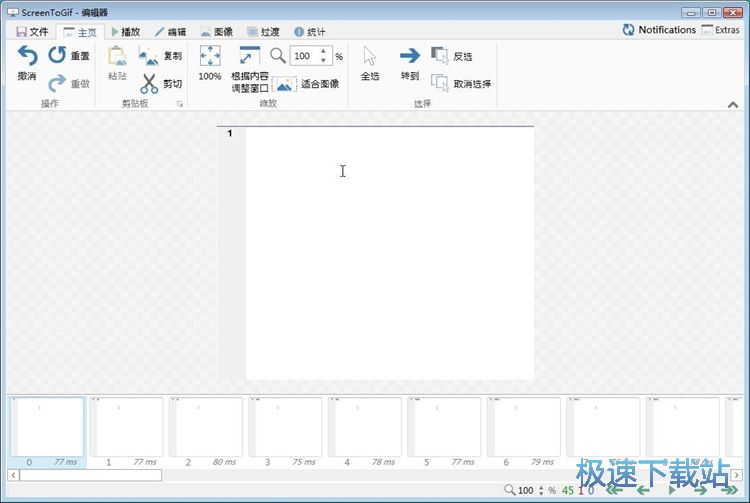Switch to the Edit (编辑) tab
The width and height of the screenshot is (750, 503).
(171, 32)
